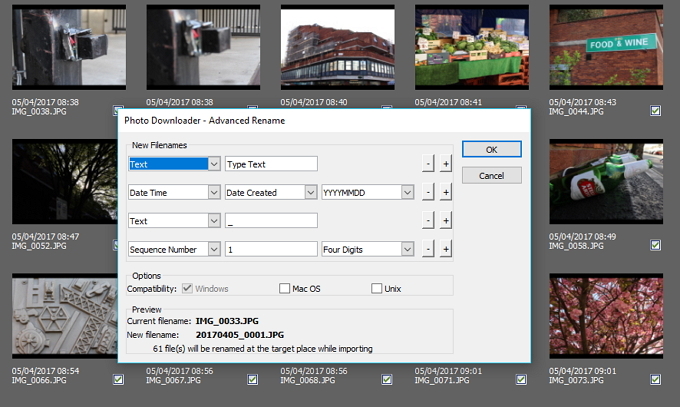Add a row after the underscore Text row
The width and height of the screenshot is (680, 407).
pos(445,221)
